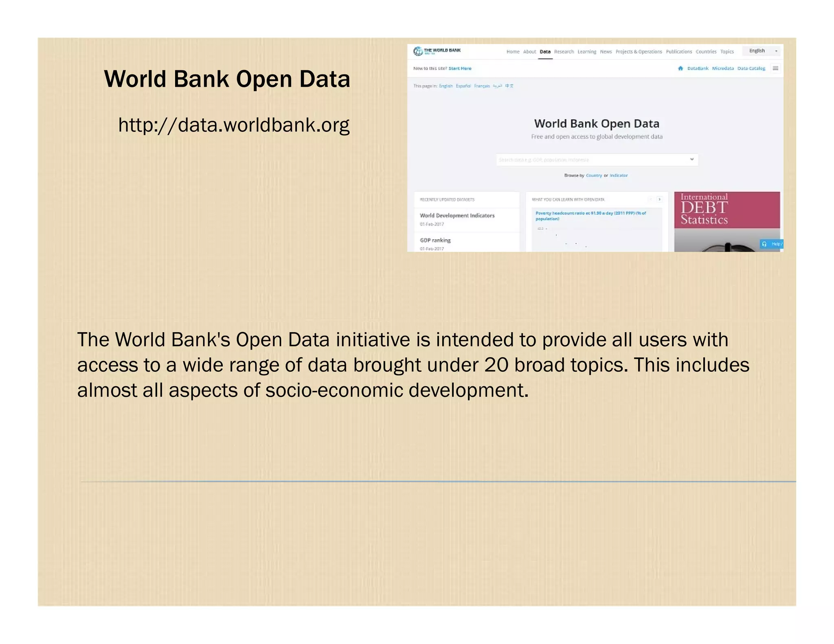Switch page language to Français

(482, 86)
